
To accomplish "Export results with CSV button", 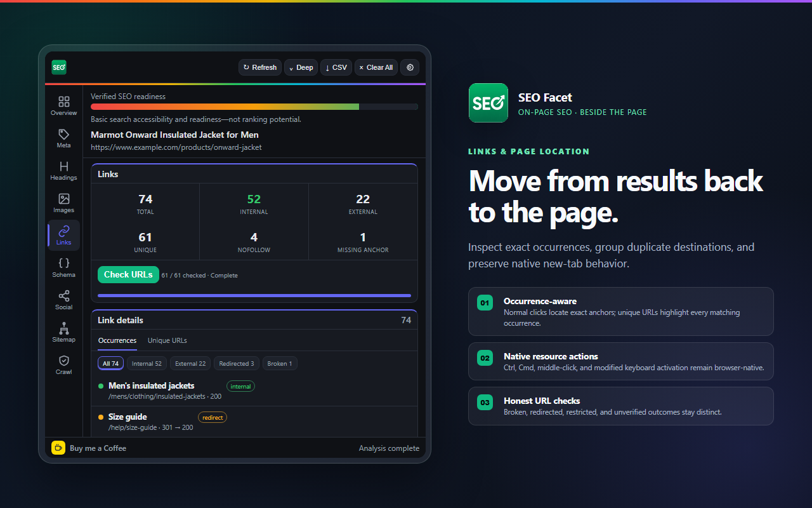I will click(336, 67).
